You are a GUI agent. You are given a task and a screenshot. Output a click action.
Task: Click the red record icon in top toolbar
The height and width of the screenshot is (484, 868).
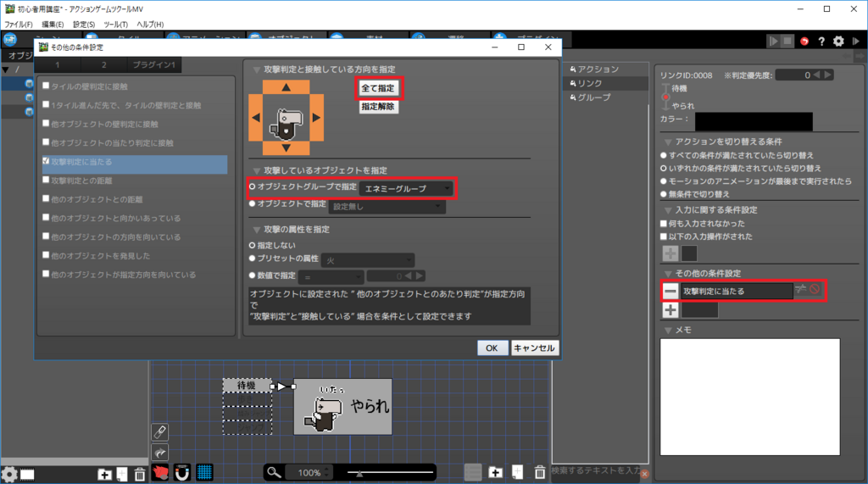click(x=804, y=41)
